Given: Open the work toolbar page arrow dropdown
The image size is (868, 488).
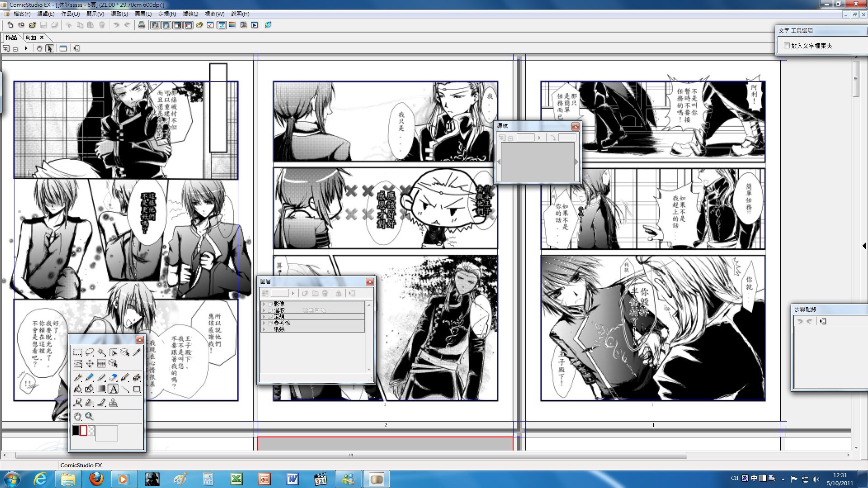Looking at the screenshot, I should (x=26, y=48).
